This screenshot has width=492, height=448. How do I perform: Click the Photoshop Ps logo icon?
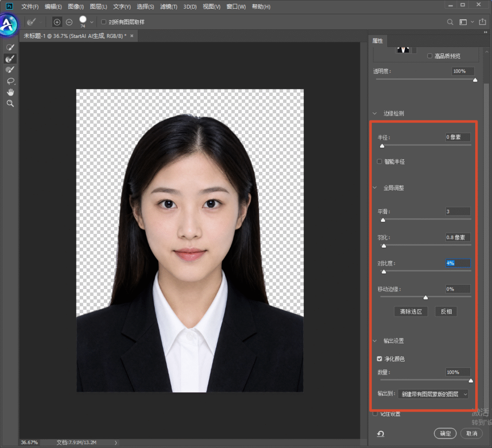[10, 6]
